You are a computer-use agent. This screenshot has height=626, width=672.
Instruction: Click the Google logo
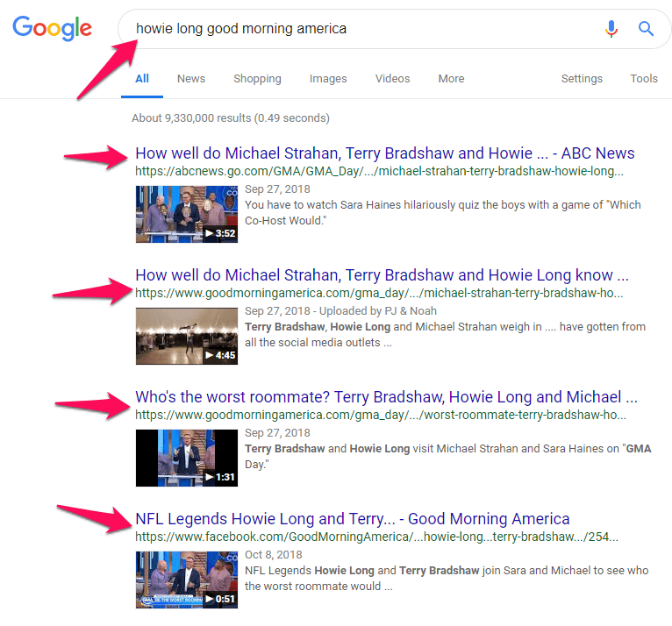[x=52, y=29]
